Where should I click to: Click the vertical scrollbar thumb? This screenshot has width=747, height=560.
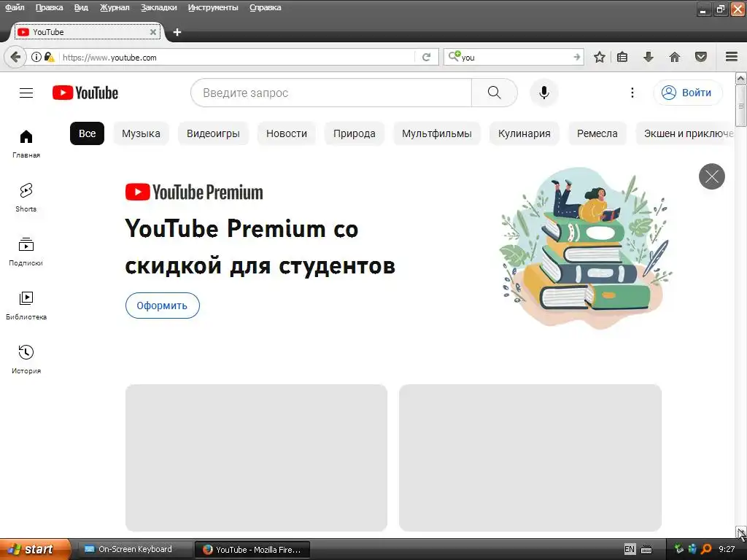[741, 106]
